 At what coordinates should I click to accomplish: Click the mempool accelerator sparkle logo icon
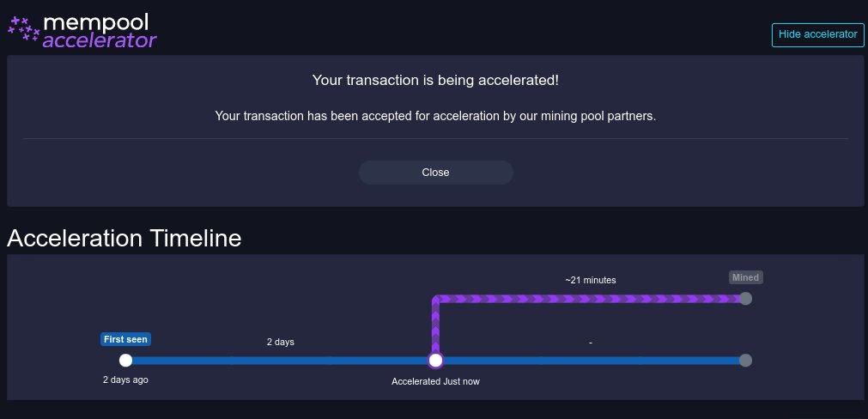click(24, 28)
